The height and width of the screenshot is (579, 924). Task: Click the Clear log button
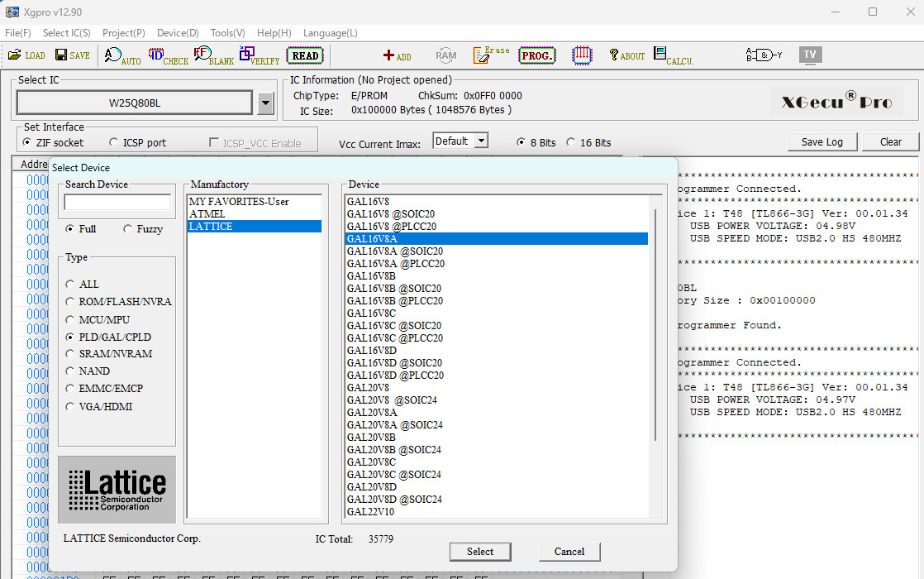[x=890, y=142]
